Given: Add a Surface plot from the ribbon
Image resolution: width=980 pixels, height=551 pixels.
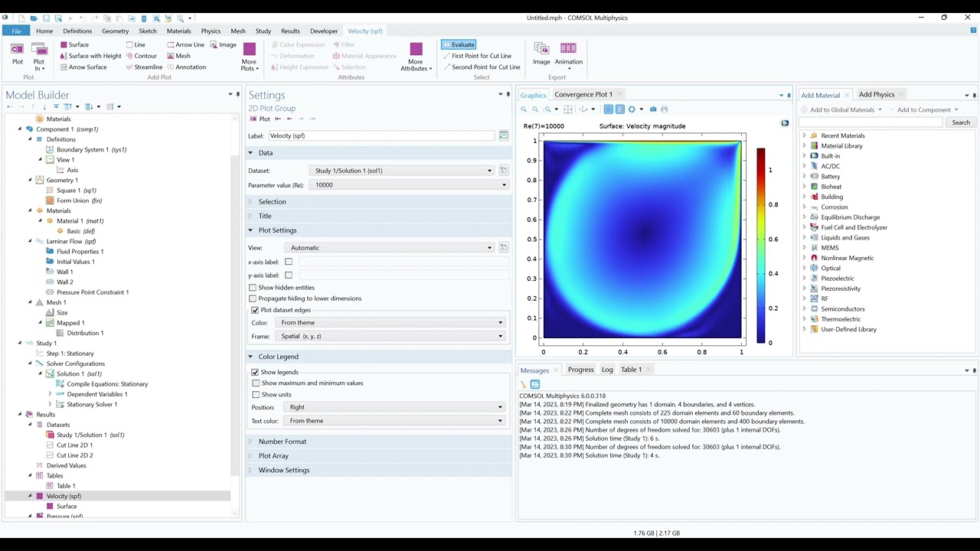Looking at the screenshot, I should (x=74, y=44).
